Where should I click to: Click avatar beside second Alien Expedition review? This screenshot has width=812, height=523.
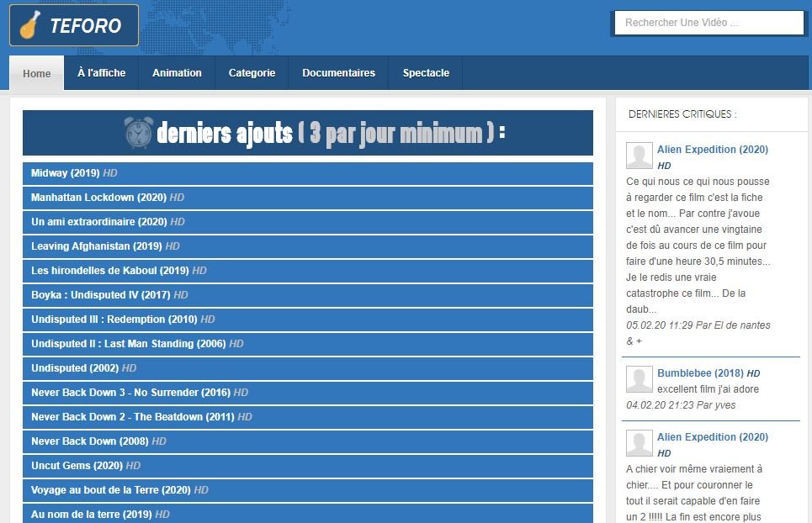tap(640, 443)
